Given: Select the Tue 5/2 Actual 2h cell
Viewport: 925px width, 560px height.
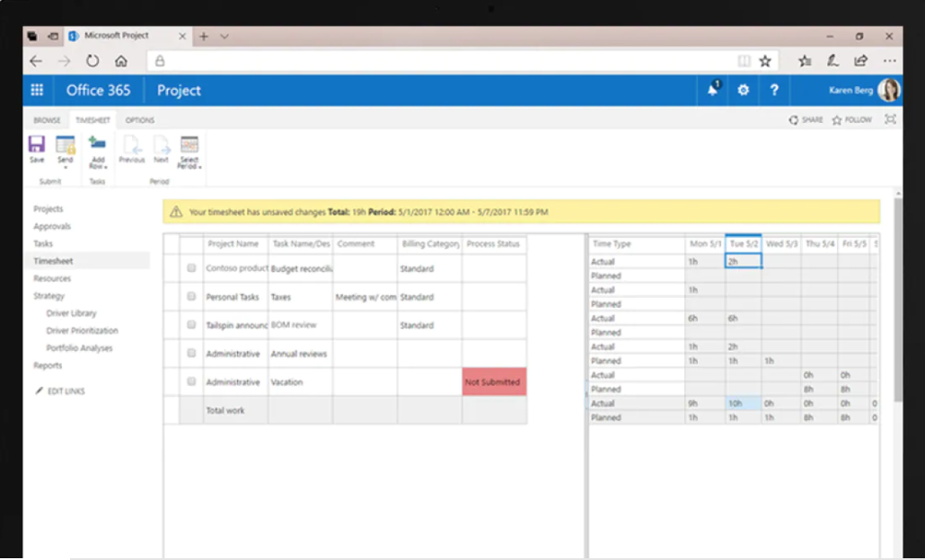Looking at the screenshot, I should tap(744, 261).
